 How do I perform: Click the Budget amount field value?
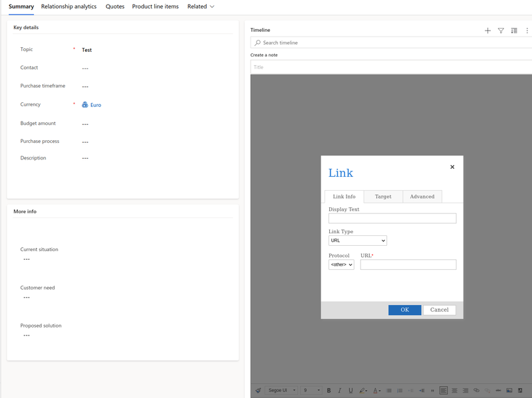coord(85,124)
